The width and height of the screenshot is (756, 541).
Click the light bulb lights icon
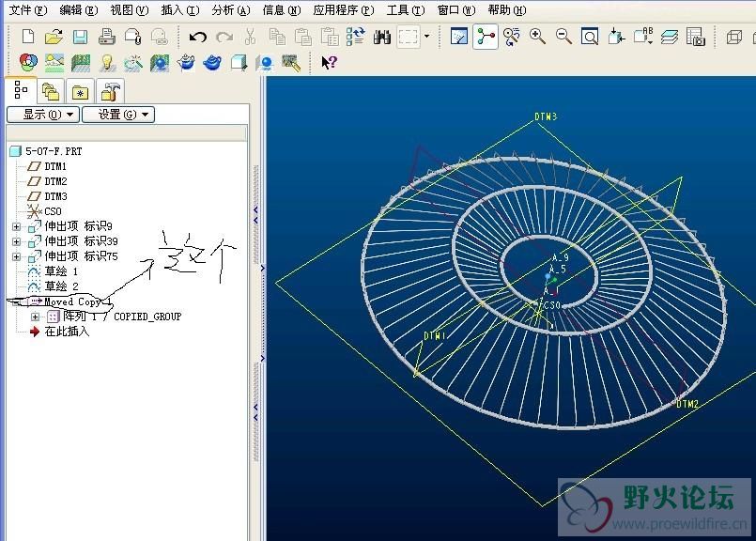pos(107,63)
